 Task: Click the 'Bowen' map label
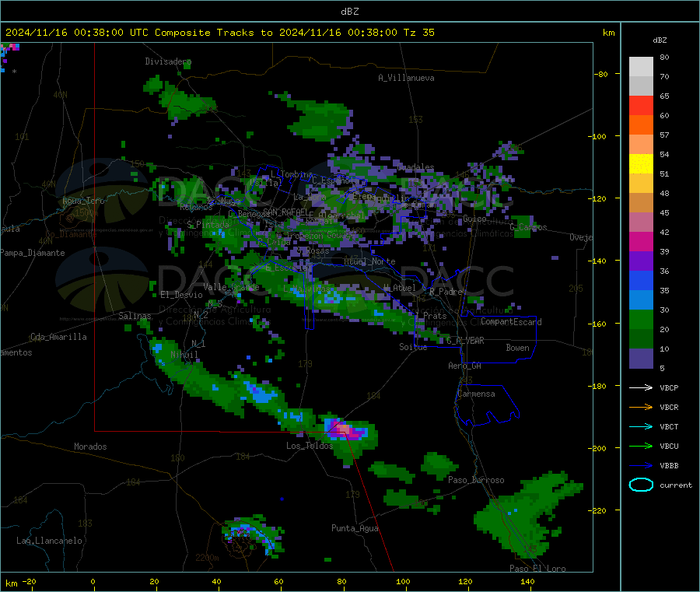tap(517, 349)
